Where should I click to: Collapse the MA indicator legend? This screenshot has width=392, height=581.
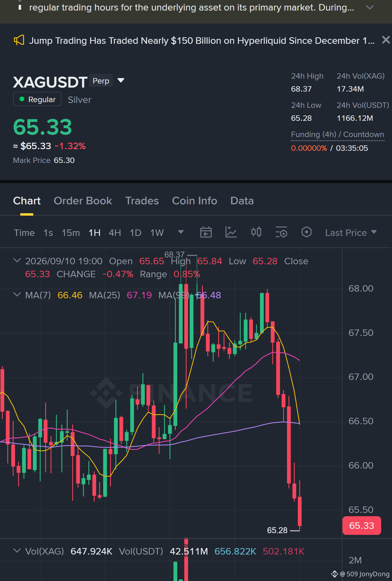pos(17,295)
